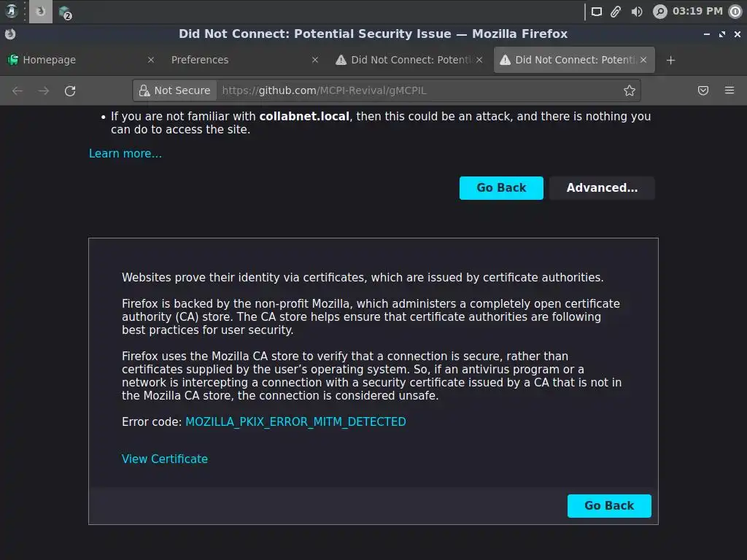Open the Firefox hamburger menu
Screen dimensions: 747x560
click(729, 90)
